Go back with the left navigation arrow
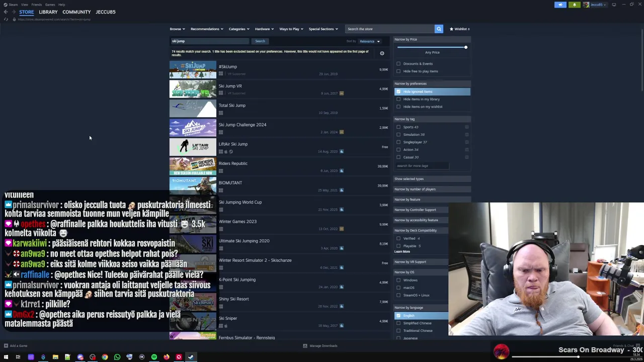 [6, 12]
